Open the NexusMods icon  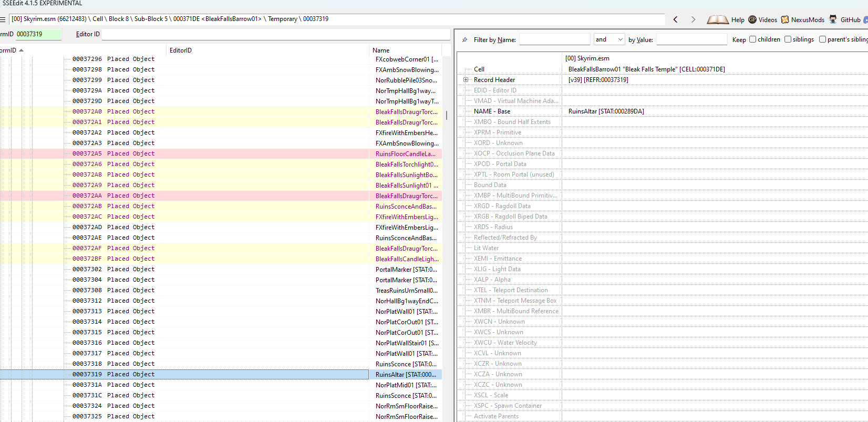click(x=785, y=19)
